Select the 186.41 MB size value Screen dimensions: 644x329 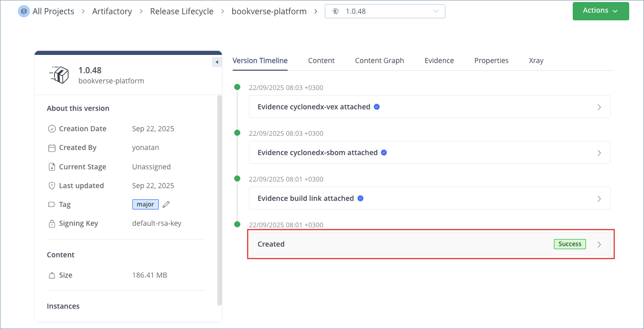click(x=150, y=275)
